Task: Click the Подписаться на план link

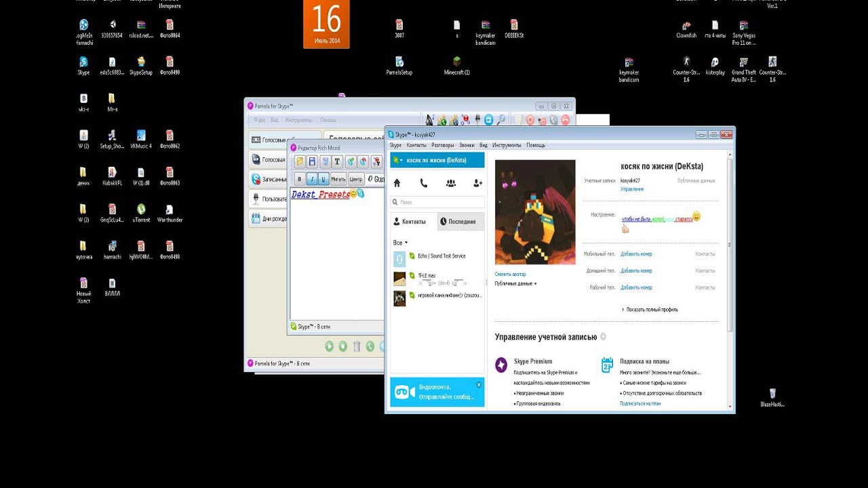Action: coord(640,403)
